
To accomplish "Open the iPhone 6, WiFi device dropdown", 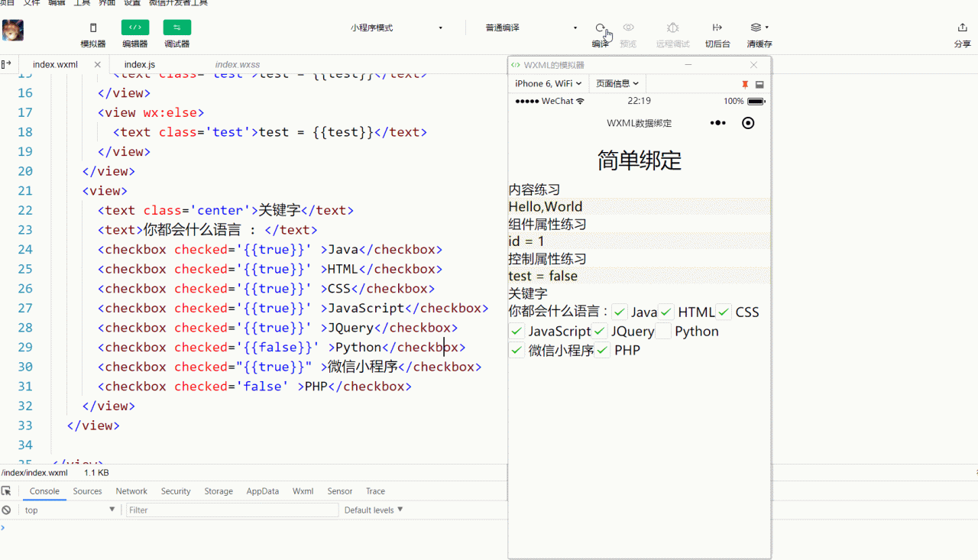I will [x=549, y=83].
